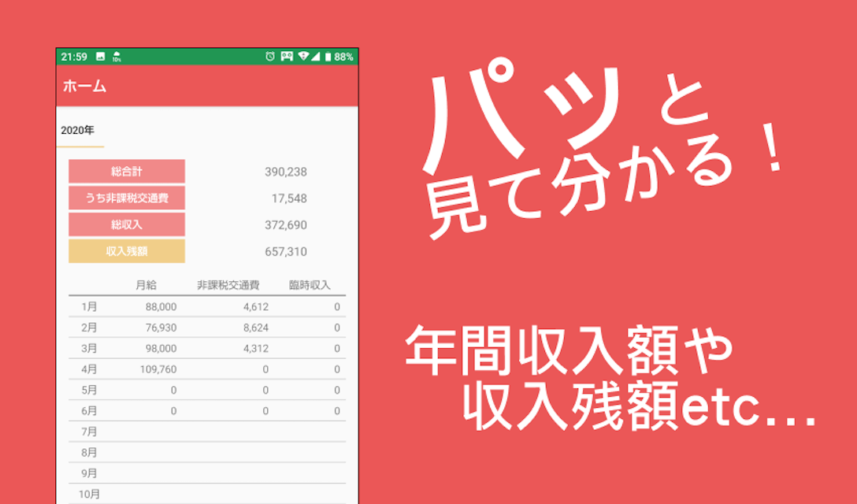The height and width of the screenshot is (504, 857).
Task: Tap the 総収入 total income button
Action: click(x=128, y=224)
